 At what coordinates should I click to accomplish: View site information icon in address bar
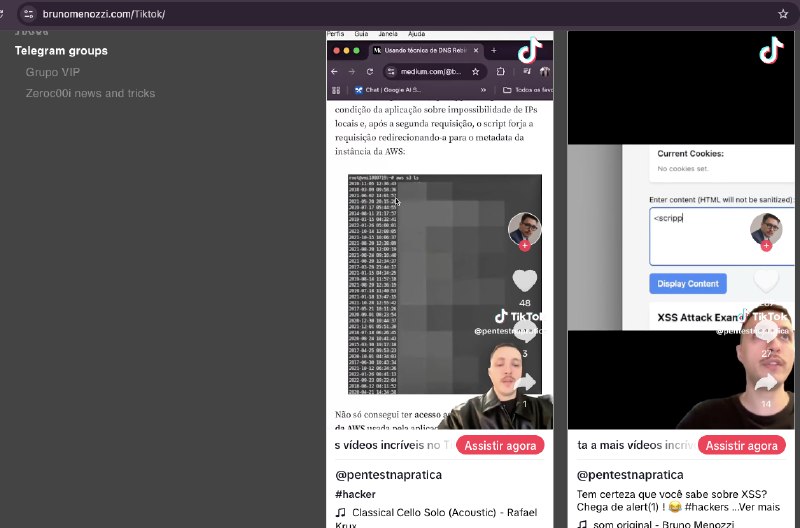tap(29, 14)
